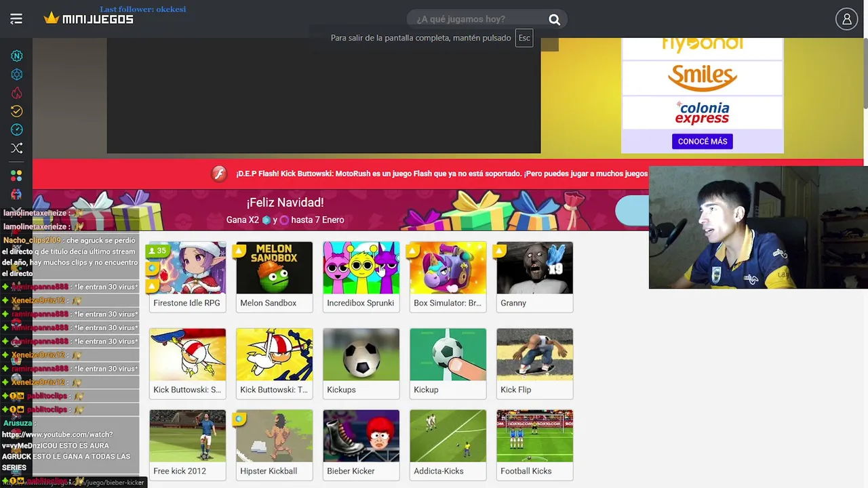Click the CONOCÉ MÁS ad button
The height and width of the screenshot is (488, 868).
coord(703,142)
